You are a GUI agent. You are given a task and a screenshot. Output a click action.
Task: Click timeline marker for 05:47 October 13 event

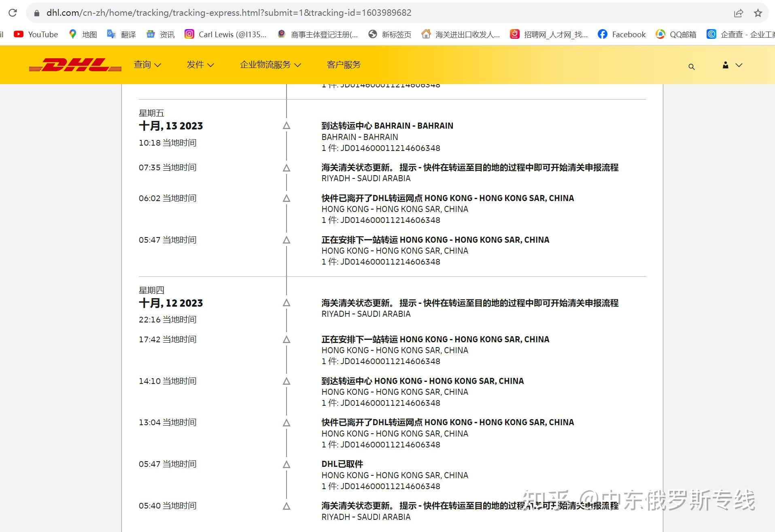287,240
